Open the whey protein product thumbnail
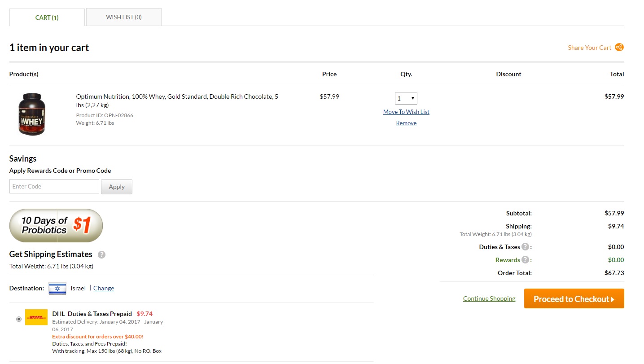This screenshot has height=364, width=644. [32, 114]
